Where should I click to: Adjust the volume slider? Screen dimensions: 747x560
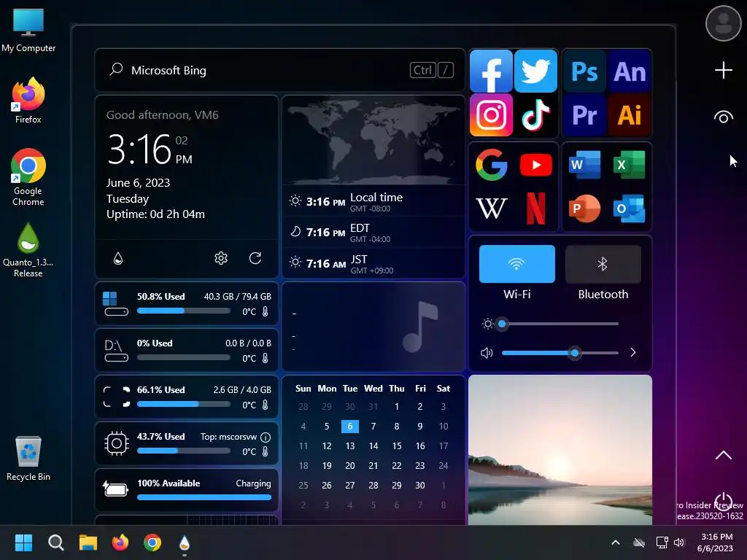pyautogui.click(x=560, y=353)
